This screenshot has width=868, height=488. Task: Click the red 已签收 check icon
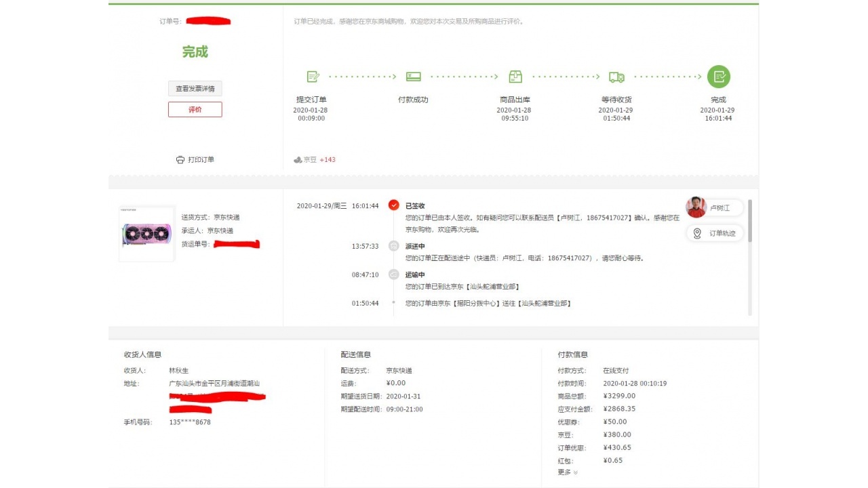393,205
